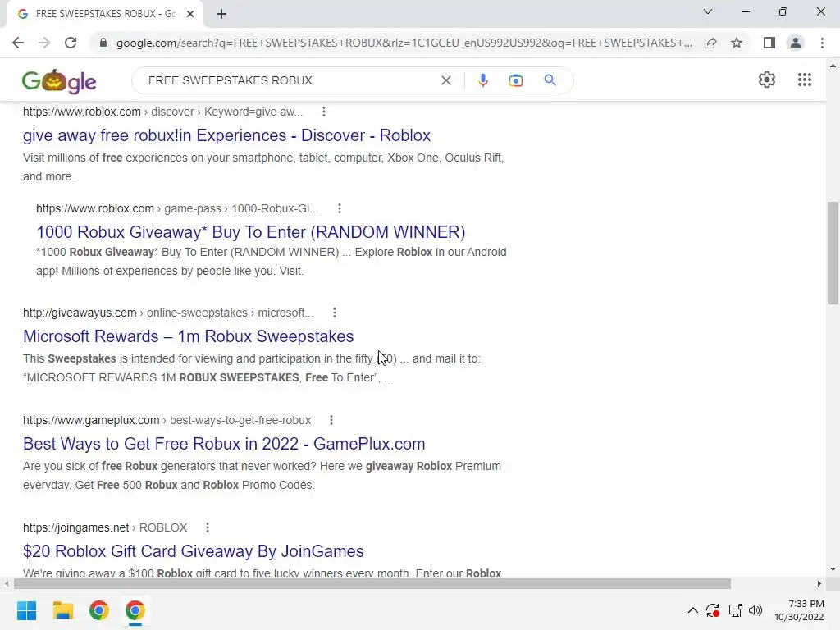Switch to the first Chrome taskbar icon
Screen dimensions: 840x630
pyautogui.click(x=99, y=610)
